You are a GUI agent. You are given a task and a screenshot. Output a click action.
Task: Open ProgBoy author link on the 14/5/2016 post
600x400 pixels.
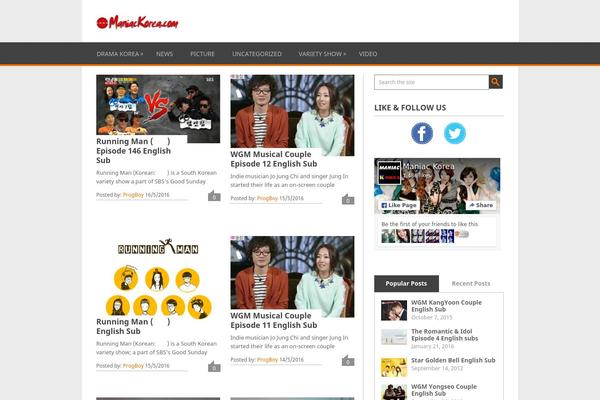point(267,360)
